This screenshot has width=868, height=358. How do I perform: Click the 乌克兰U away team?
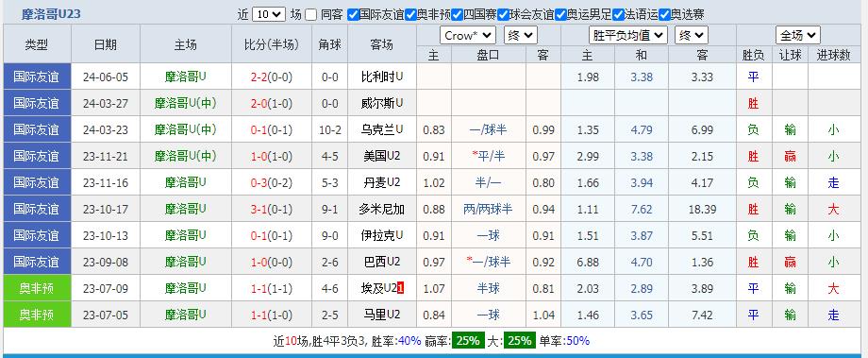click(381, 129)
